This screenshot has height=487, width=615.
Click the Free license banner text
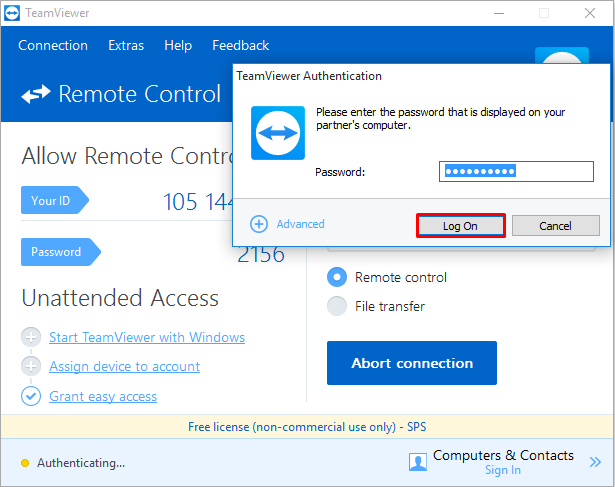tap(307, 427)
